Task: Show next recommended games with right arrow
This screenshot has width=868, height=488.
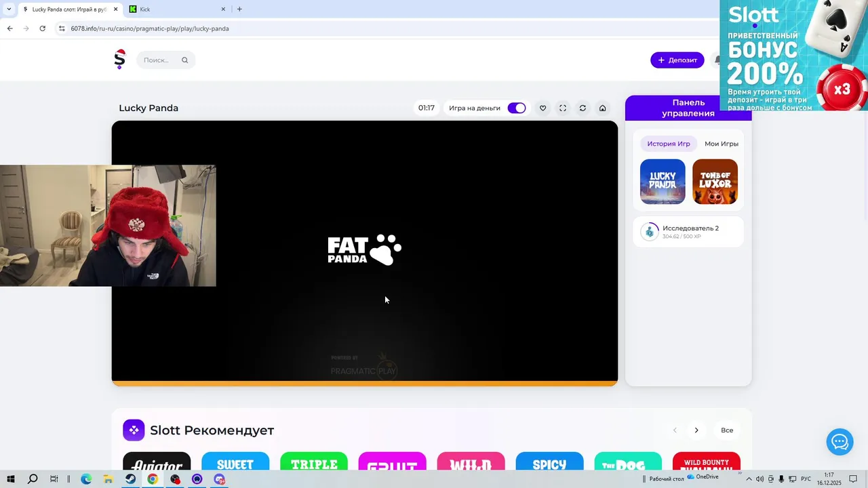Action: pyautogui.click(x=696, y=430)
